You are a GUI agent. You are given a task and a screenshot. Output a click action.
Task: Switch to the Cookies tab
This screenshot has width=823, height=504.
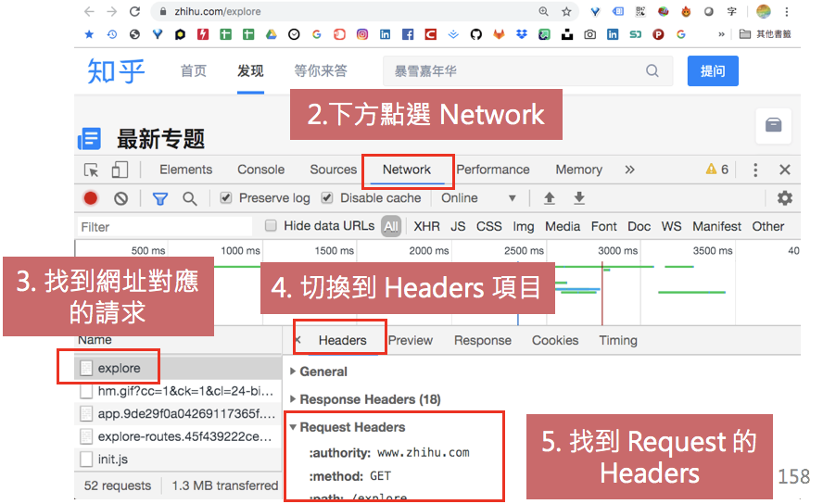coord(555,340)
